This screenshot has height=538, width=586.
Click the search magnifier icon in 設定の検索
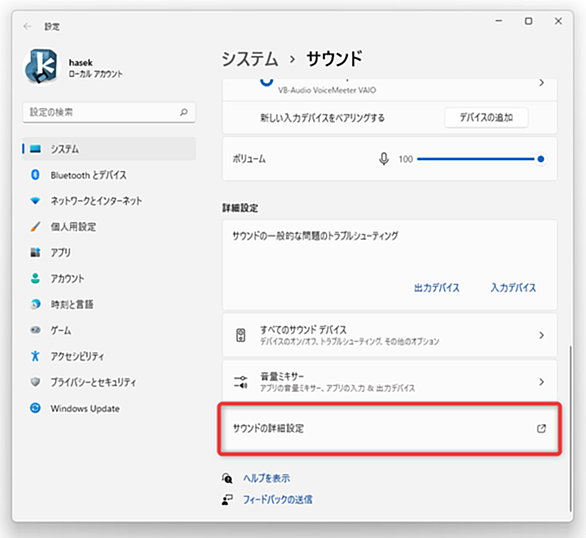click(x=183, y=112)
